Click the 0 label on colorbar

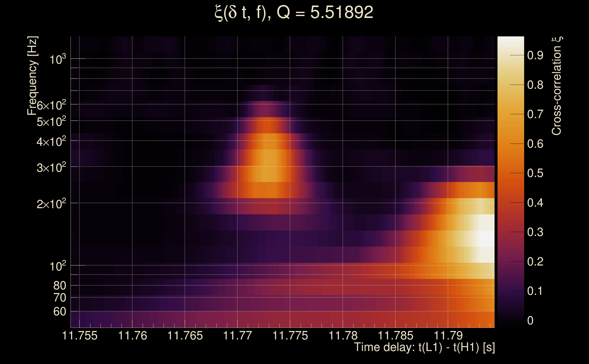point(530,321)
